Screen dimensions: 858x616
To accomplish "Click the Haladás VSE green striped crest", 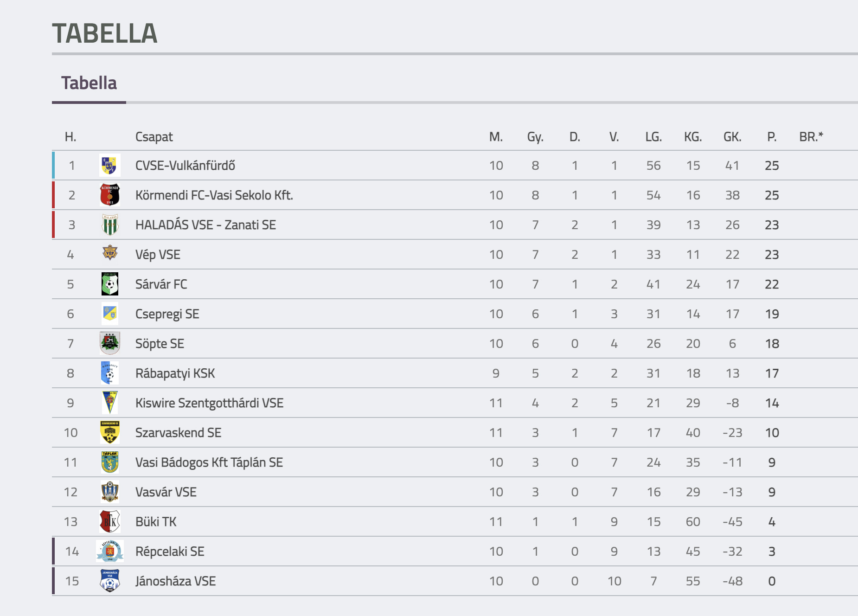I will tap(110, 225).
